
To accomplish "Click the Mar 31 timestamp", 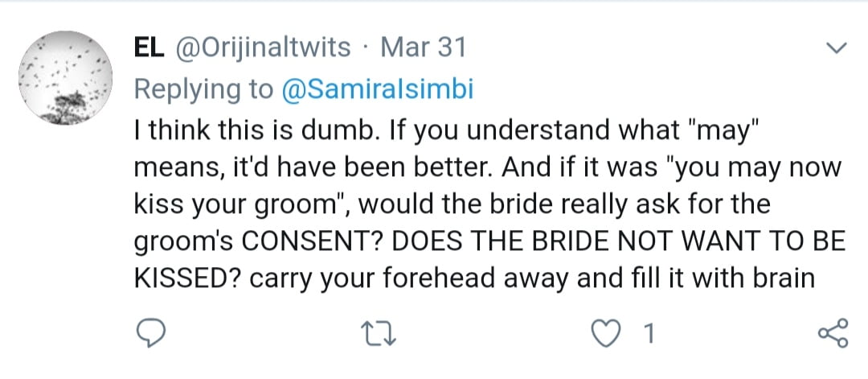I will 423,48.
